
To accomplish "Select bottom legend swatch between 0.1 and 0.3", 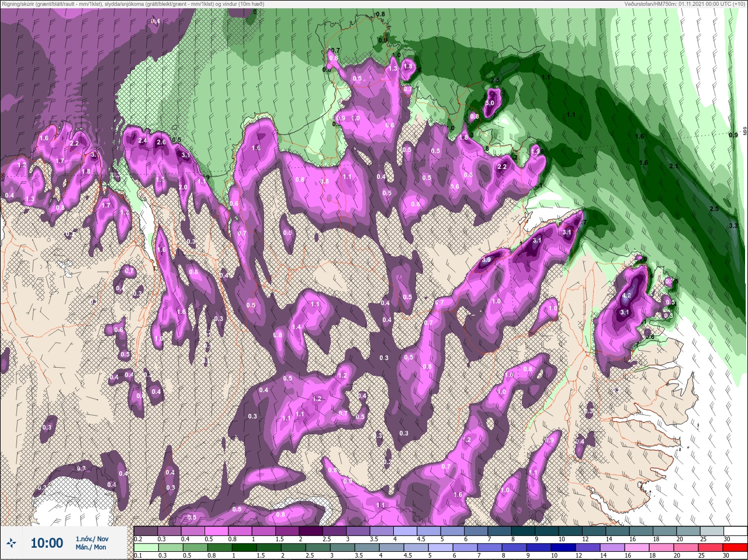I will tap(146, 547).
